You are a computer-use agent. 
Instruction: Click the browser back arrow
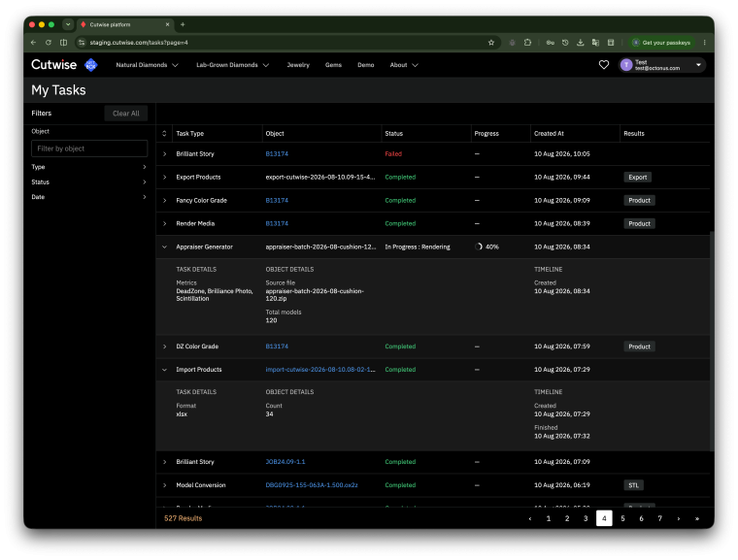pyautogui.click(x=33, y=43)
